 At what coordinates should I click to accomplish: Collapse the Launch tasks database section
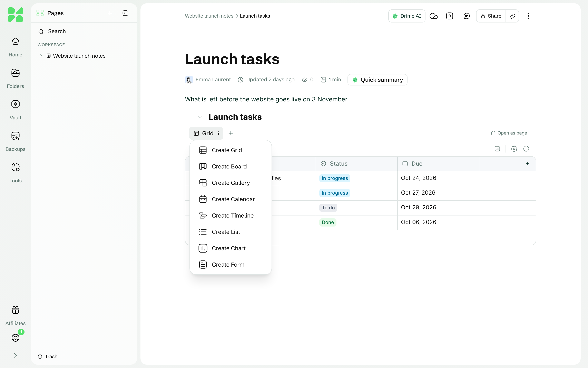[x=199, y=117]
